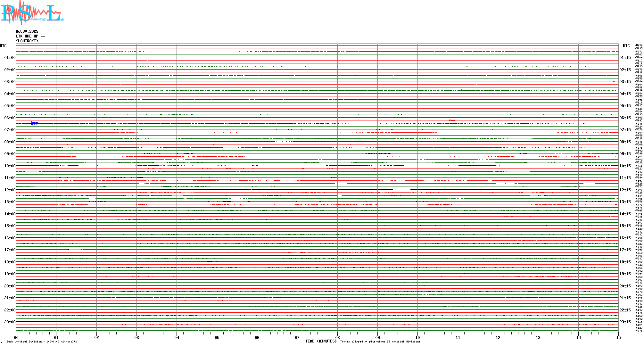Viewport: 644px width, 346px height.
Task: Click the large blue seismic event burst
Action: click(33, 123)
